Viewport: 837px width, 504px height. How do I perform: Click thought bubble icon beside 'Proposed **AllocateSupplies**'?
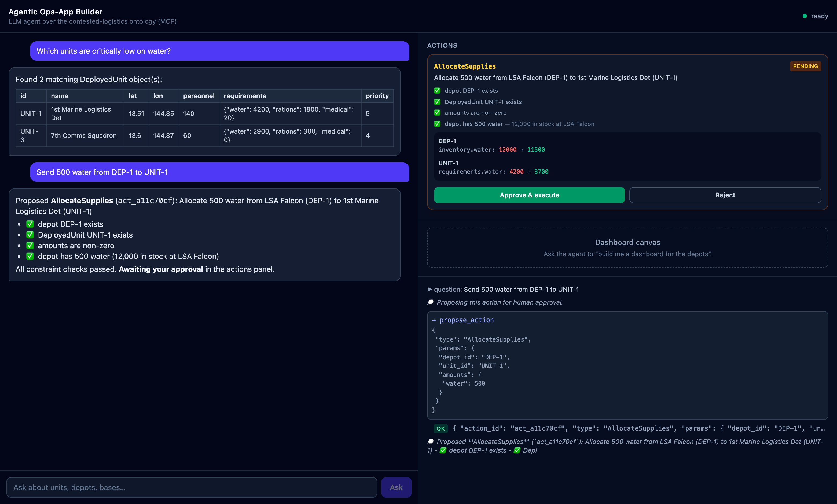tap(430, 442)
